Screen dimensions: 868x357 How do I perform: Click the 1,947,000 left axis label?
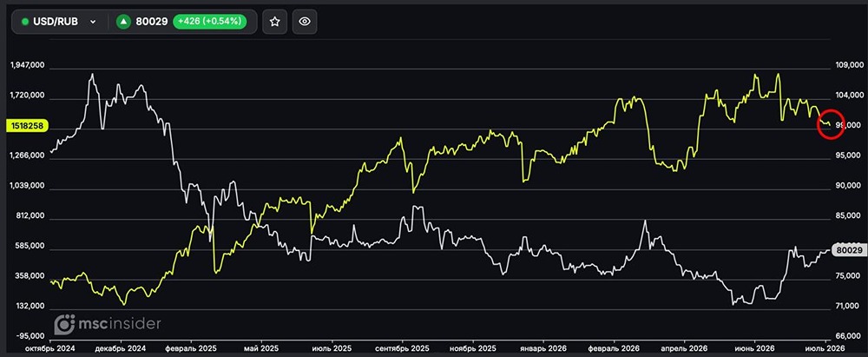tap(27, 65)
